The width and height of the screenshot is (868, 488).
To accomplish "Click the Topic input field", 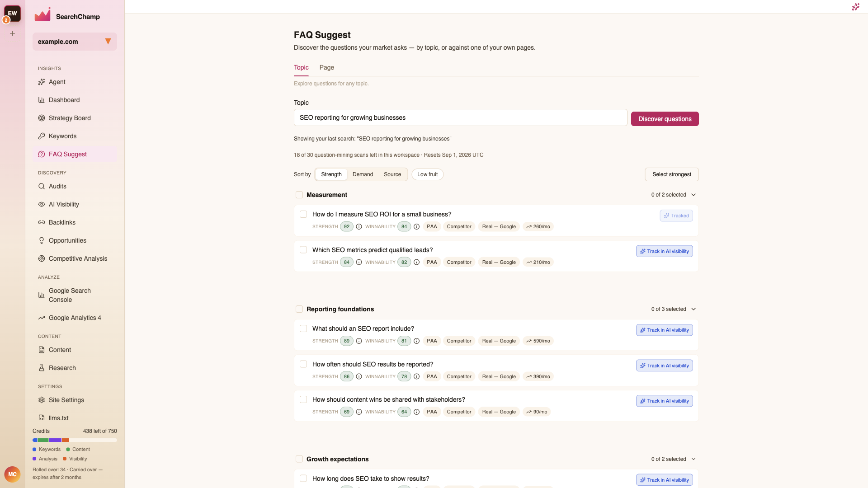I will 460,117.
